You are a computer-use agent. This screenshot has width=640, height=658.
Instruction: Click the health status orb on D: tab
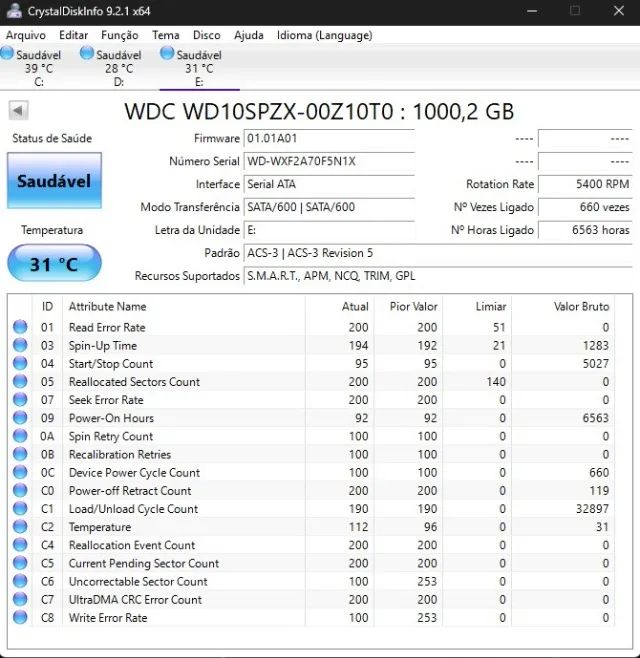[87, 53]
